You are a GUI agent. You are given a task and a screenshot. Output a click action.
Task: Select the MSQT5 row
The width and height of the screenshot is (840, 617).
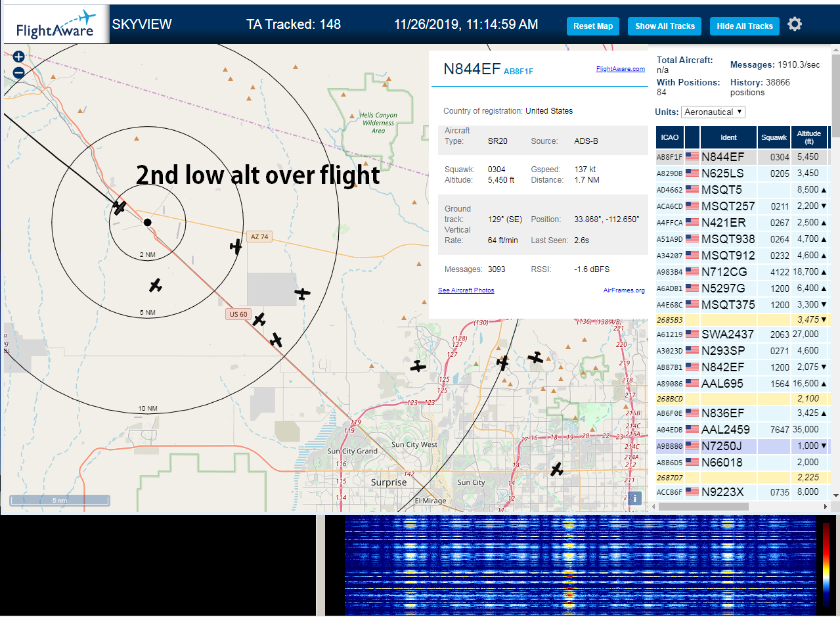(x=742, y=190)
